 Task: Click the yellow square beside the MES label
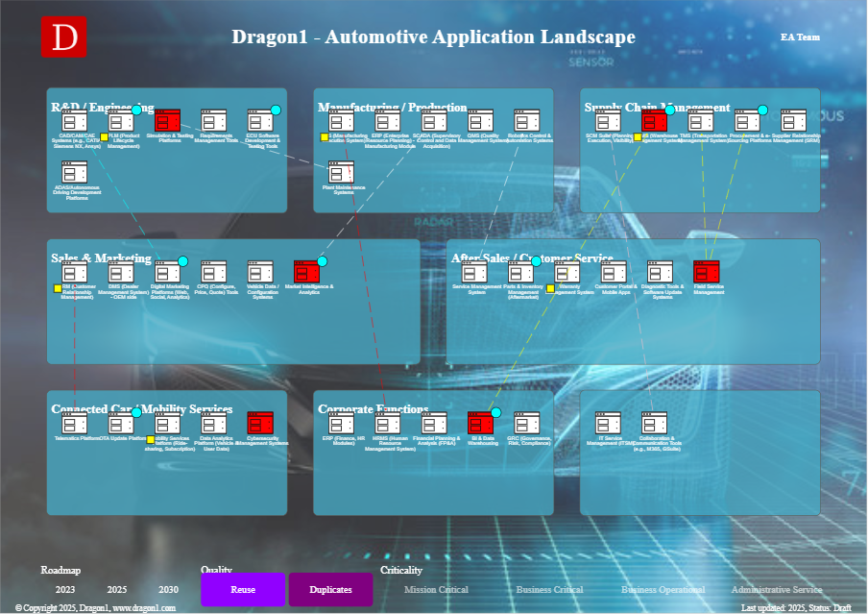(x=325, y=136)
